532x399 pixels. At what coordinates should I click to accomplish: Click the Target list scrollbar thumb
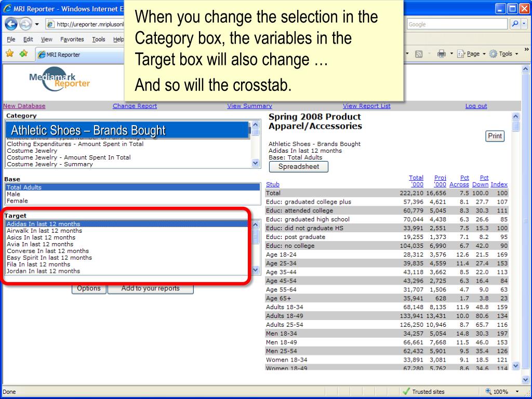[256, 235]
